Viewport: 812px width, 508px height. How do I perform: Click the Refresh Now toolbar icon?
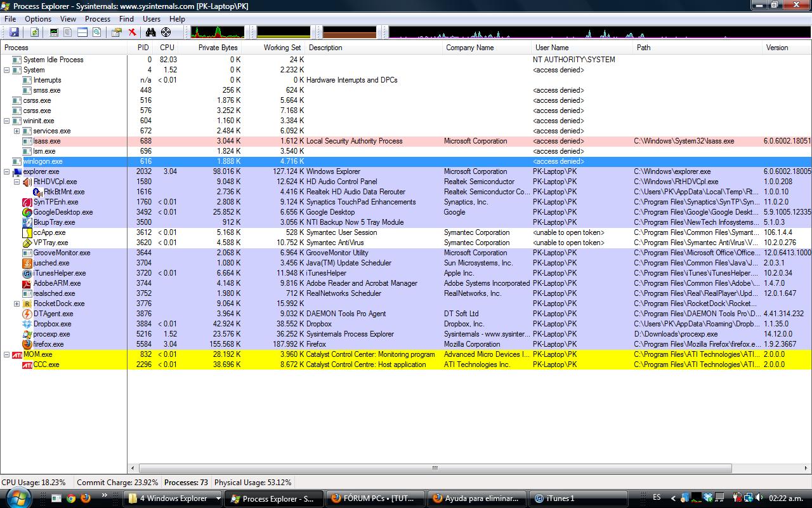click(x=34, y=32)
